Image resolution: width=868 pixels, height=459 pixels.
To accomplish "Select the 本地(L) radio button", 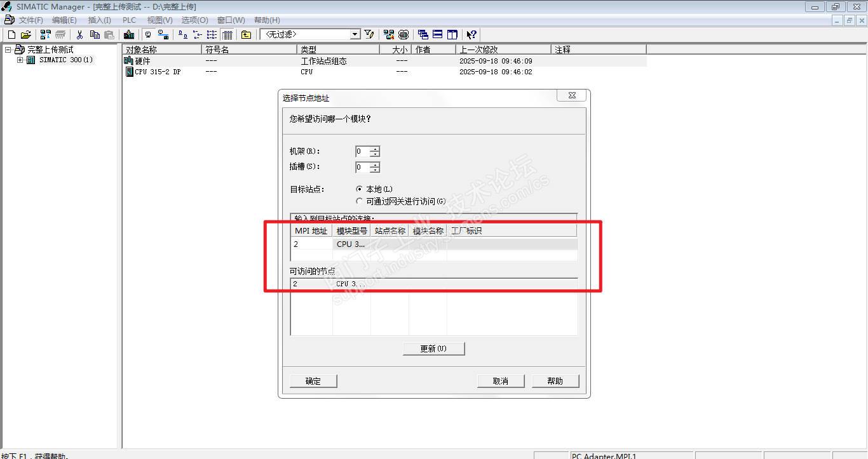I will 360,189.
